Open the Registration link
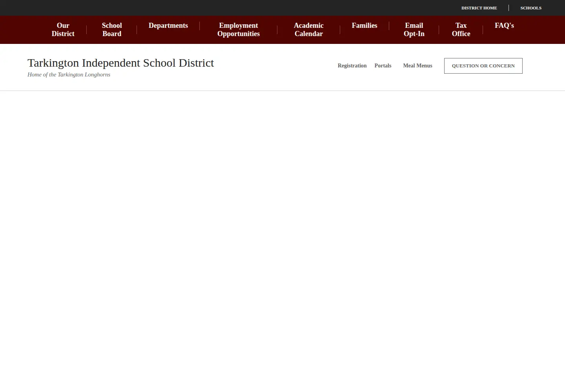Viewport: 565px width, 392px height. point(352,66)
